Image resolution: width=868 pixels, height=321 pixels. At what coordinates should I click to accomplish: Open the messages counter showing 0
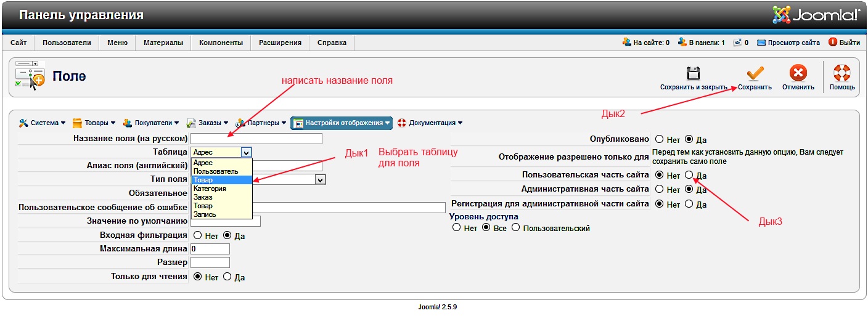coord(740,43)
